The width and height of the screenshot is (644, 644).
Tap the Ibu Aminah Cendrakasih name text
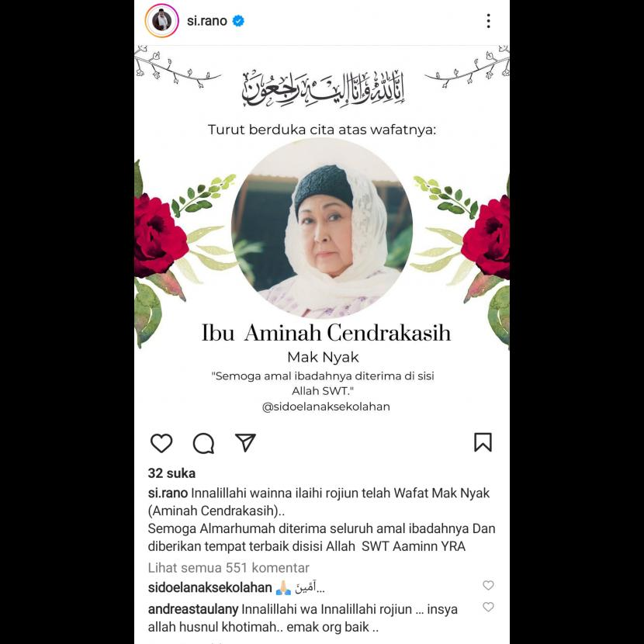pyautogui.click(x=326, y=332)
